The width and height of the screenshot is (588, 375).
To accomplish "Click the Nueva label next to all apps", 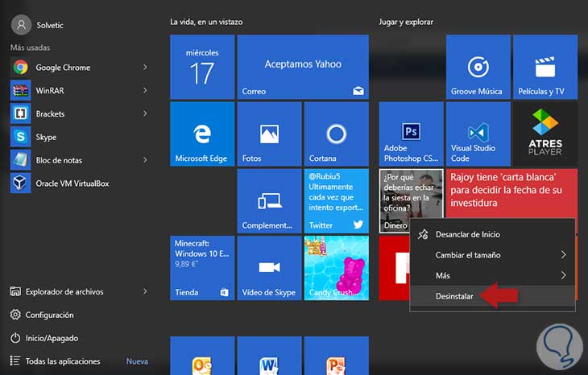I will 137,361.
